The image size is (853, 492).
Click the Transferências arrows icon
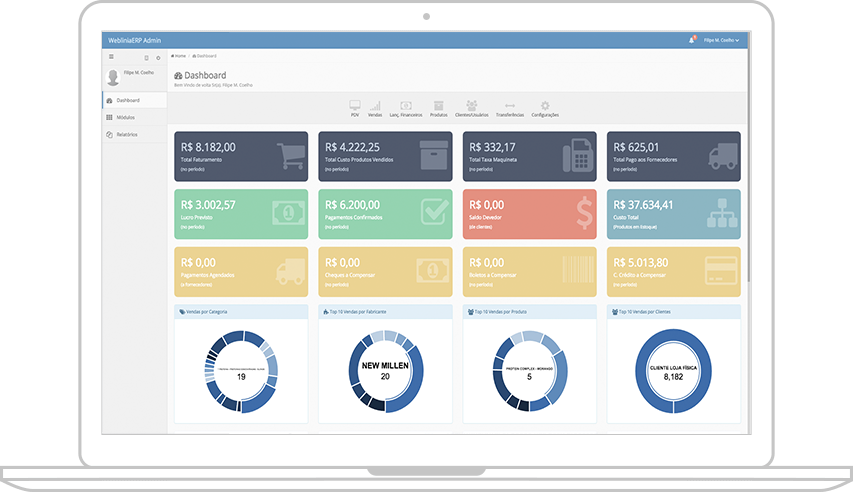pyautogui.click(x=510, y=106)
